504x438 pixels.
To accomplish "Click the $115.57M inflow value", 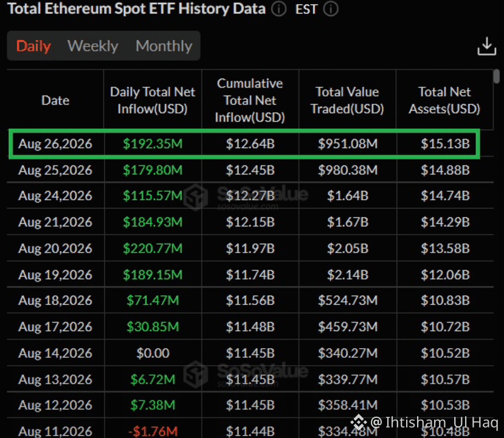I will [153, 196].
